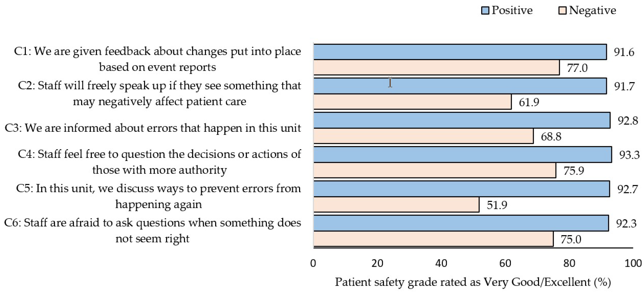Select the C3 positive bar at 92.8
644x294 pixels.
[462, 121]
